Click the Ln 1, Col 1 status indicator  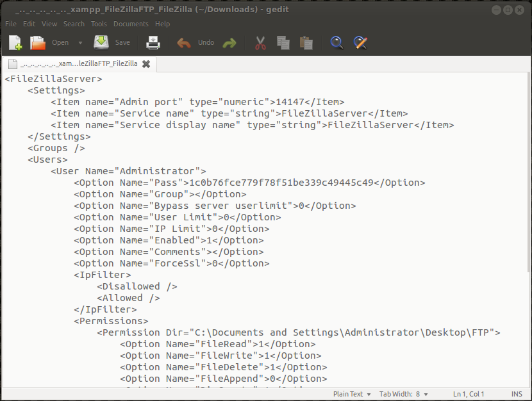tap(469, 394)
